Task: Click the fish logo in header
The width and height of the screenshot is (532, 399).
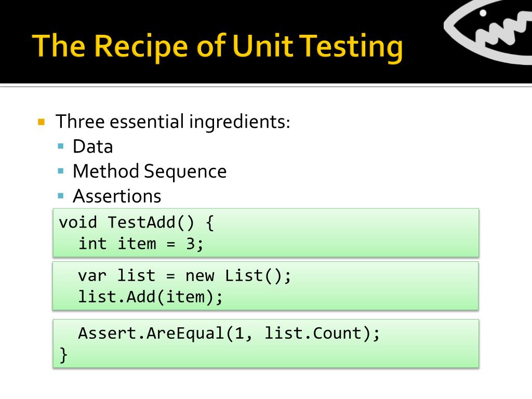Action: pos(488,31)
